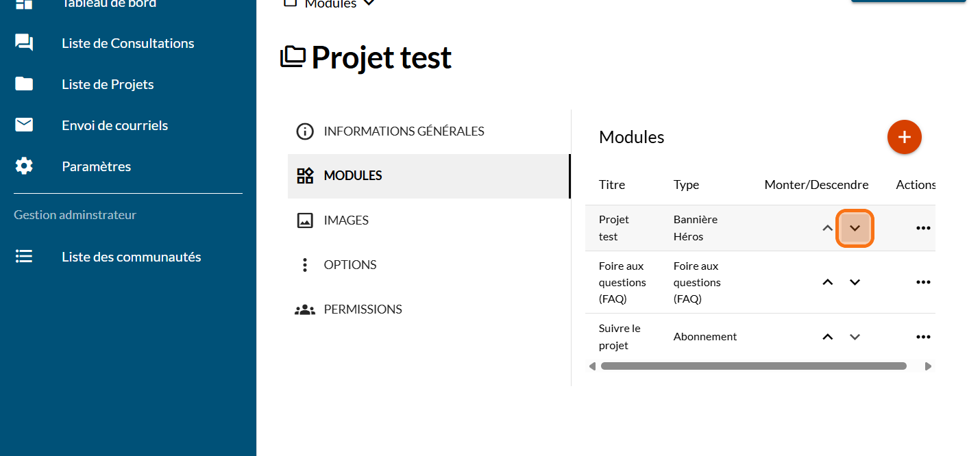Image resolution: width=980 pixels, height=456 pixels.
Task: Open Paramètres from the sidebar
Action: point(96,166)
